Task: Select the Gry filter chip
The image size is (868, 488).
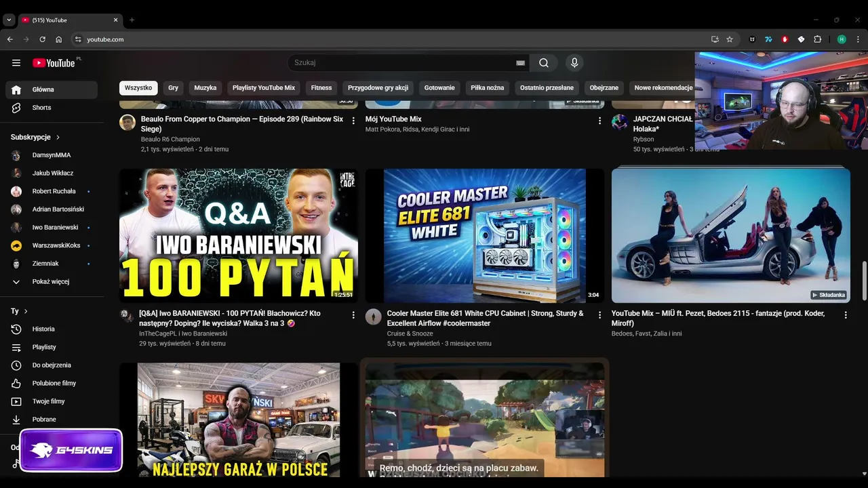Action: [x=174, y=87]
